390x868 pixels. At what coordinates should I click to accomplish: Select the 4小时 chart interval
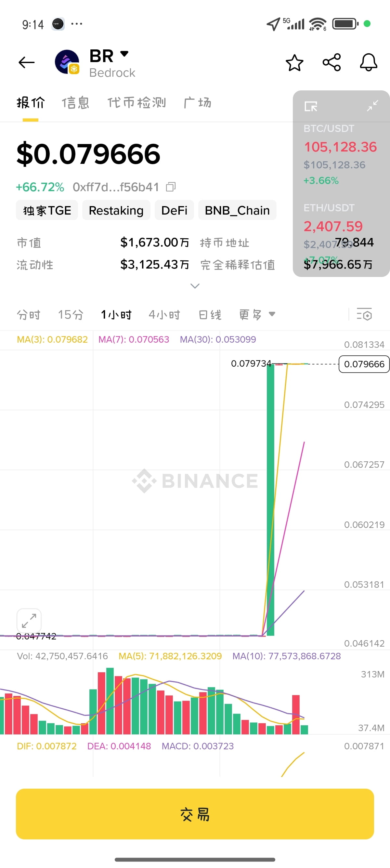[164, 314]
